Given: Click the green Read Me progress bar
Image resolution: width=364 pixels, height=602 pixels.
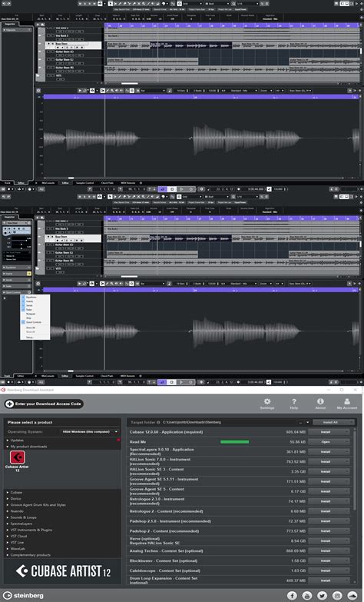Looking at the screenshot, I should tap(235, 442).
